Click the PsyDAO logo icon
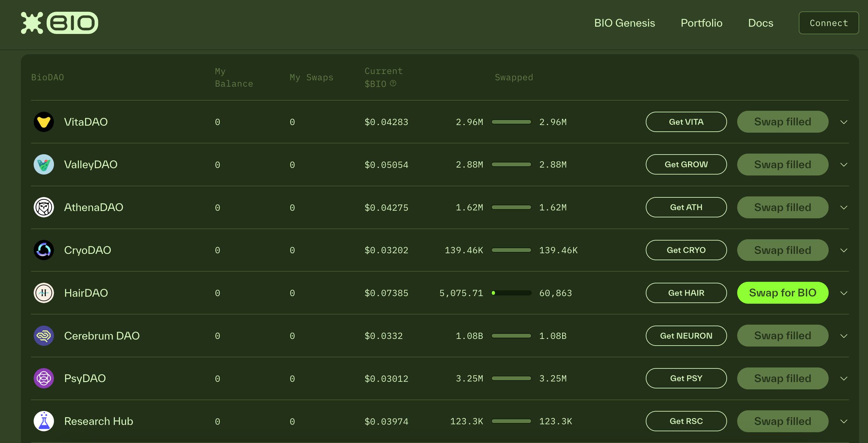The height and width of the screenshot is (443, 868). tap(44, 378)
